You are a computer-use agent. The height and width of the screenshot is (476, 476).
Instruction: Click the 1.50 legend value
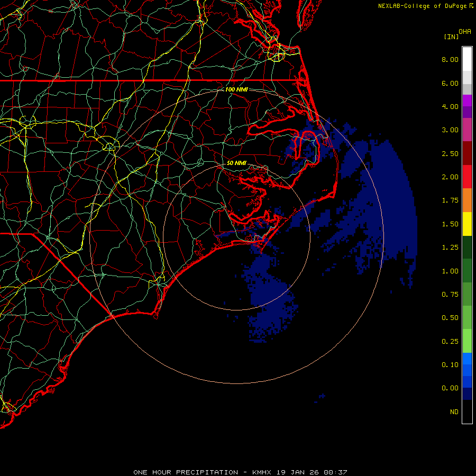pyautogui.click(x=450, y=224)
